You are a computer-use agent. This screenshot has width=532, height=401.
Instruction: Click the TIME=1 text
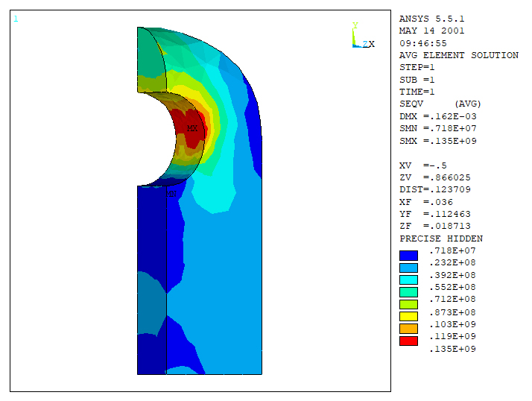(417, 92)
